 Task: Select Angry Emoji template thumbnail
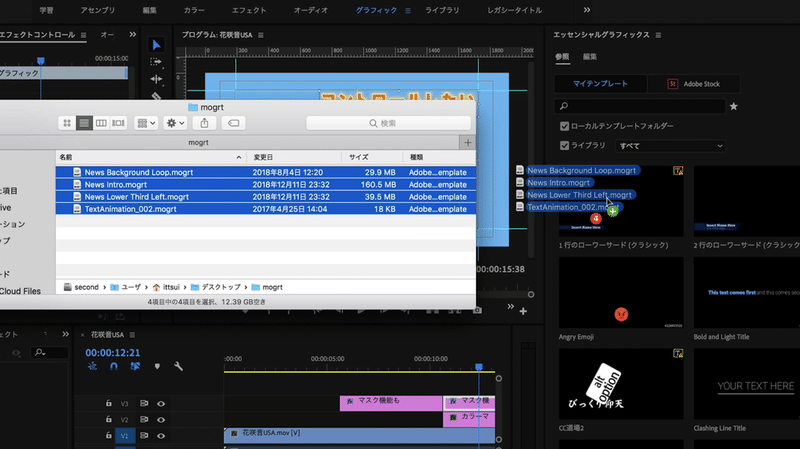point(621,292)
